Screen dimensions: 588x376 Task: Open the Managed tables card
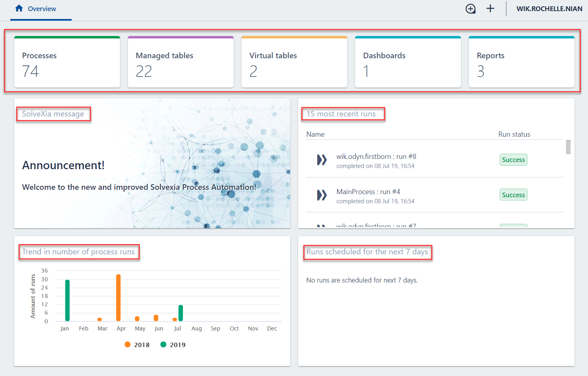181,63
